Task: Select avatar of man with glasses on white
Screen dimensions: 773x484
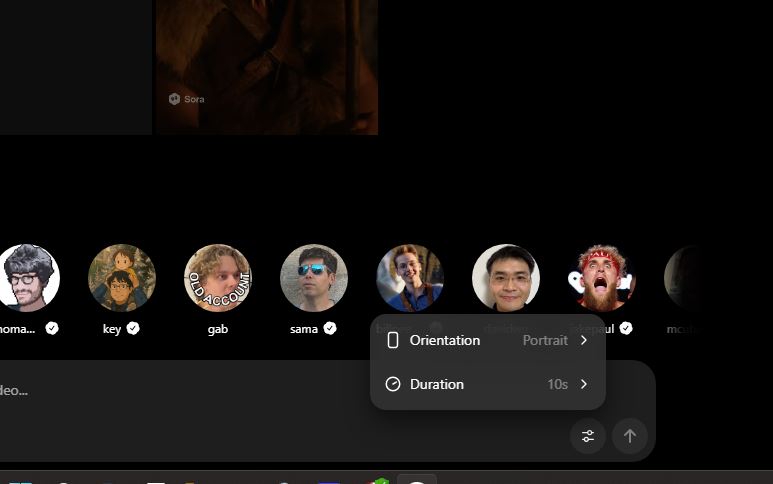Action: [506, 278]
